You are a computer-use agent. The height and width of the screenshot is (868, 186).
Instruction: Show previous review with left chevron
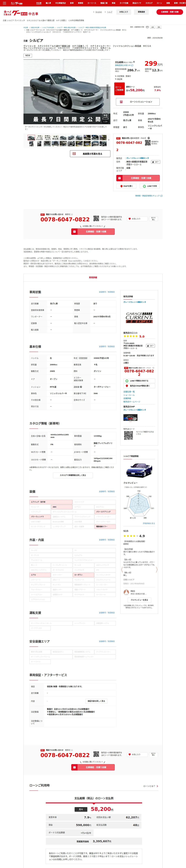click(x=122, y=570)
